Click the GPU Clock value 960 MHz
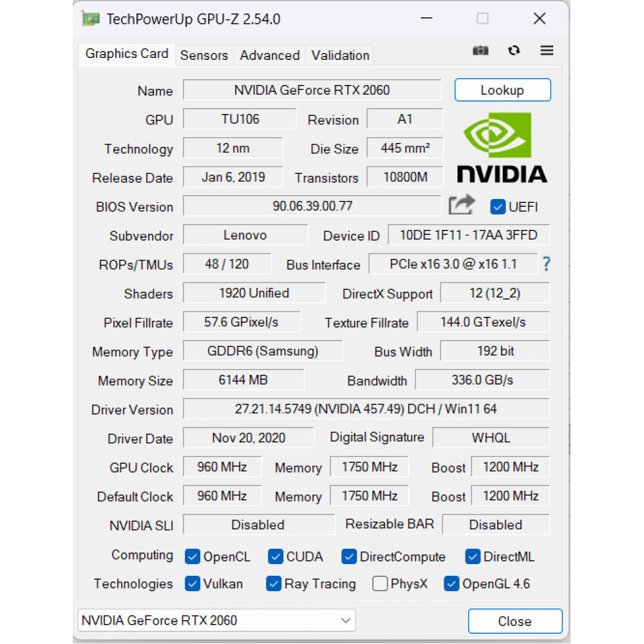Viewport: 644px width, 644px height. pyautogui.click(x=222, y=467)
